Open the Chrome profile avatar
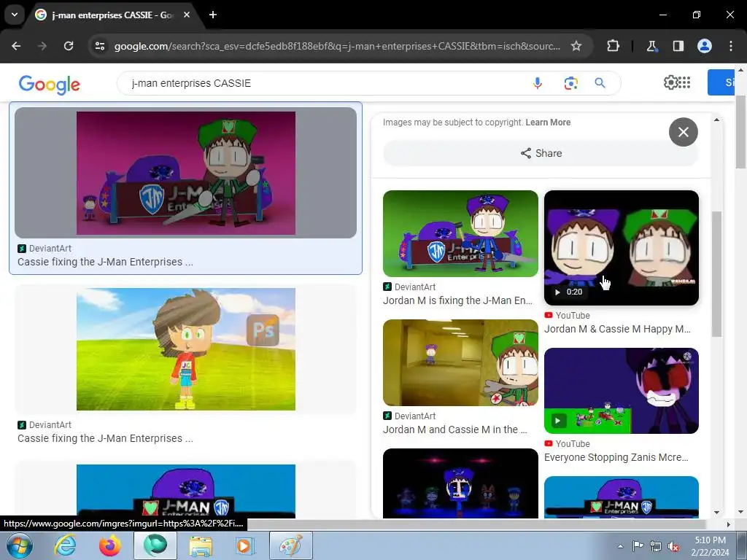Screen dimensions: 747x560 704,46
